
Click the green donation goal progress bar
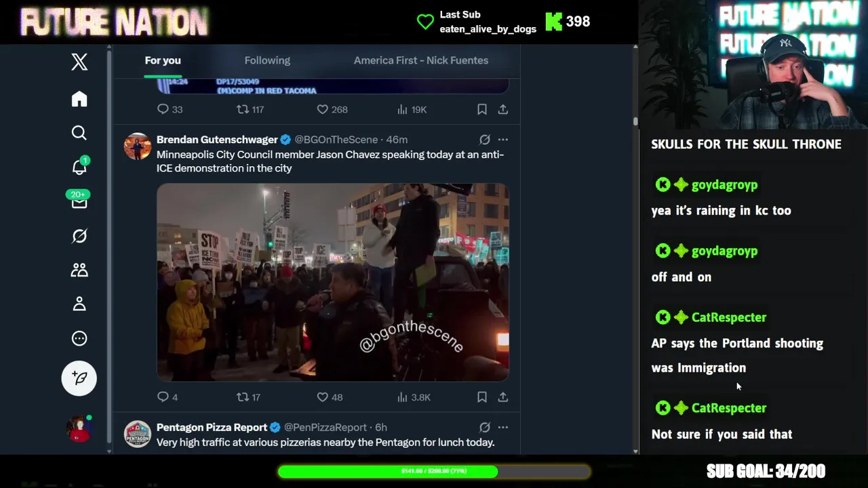(x=434, y=471)
